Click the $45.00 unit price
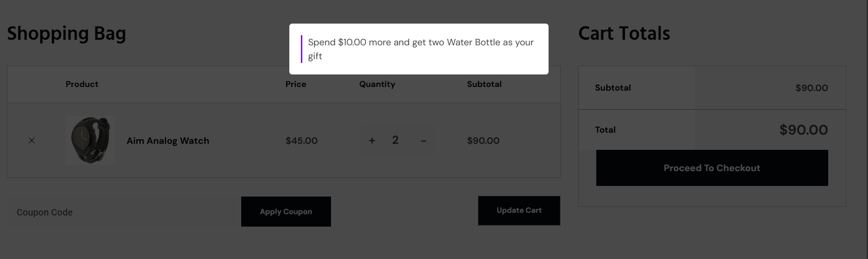Image resolution: width=868 pixels, height=259 pixels. pyautogui.click(x=301, y=141)
